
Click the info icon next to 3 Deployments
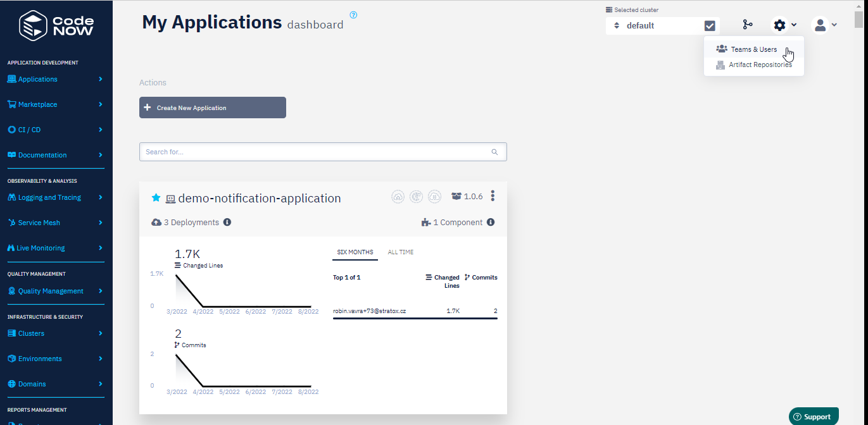[x=227, y=223]
